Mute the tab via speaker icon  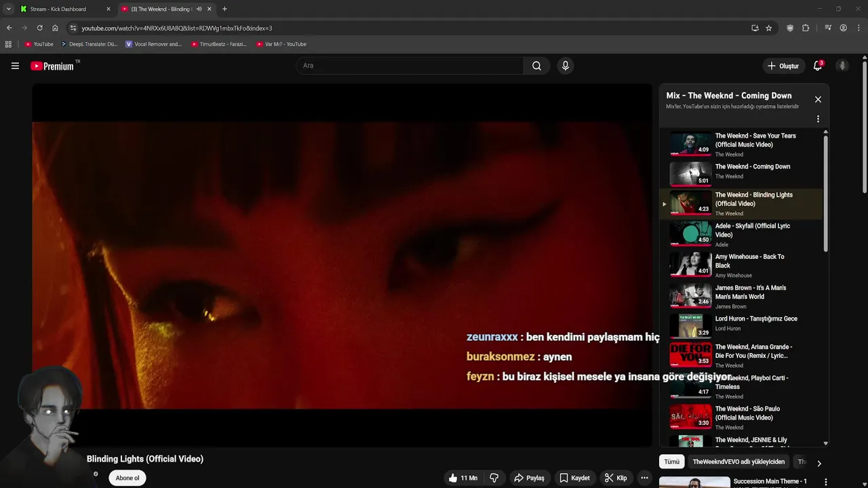(199, 9)
